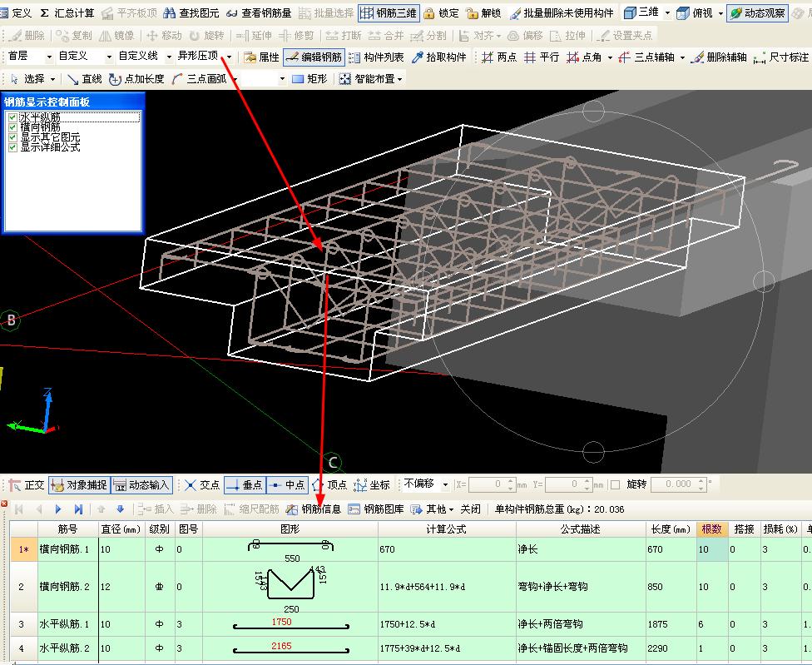Select 三点画弧 three-point arc tool
812x665 pixels.
[200, 79]
